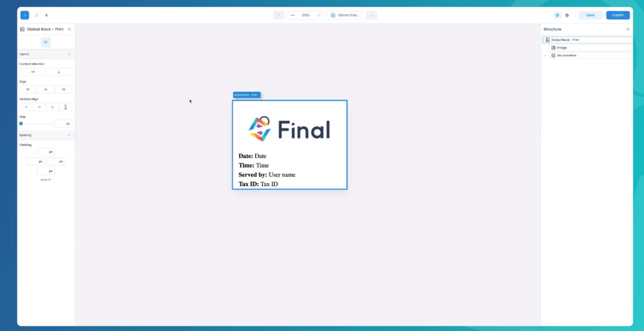Toggle the Structure layers icon
The width and height of the screenshot is (644, 331).
(557, 15)
